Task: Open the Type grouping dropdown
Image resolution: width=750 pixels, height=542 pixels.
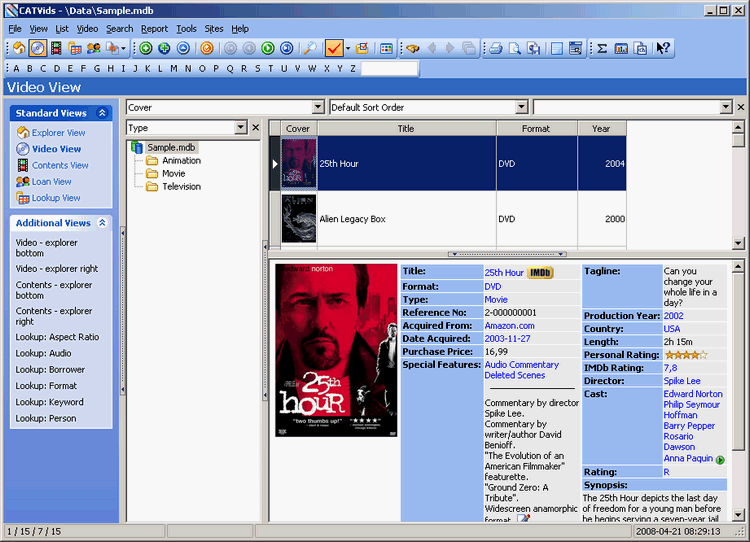Action: point(241,127)
